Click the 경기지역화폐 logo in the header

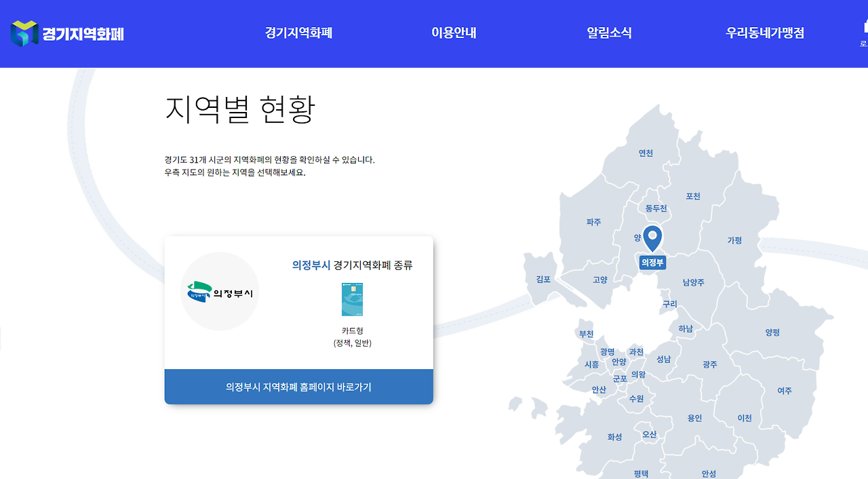coord(68,32)
